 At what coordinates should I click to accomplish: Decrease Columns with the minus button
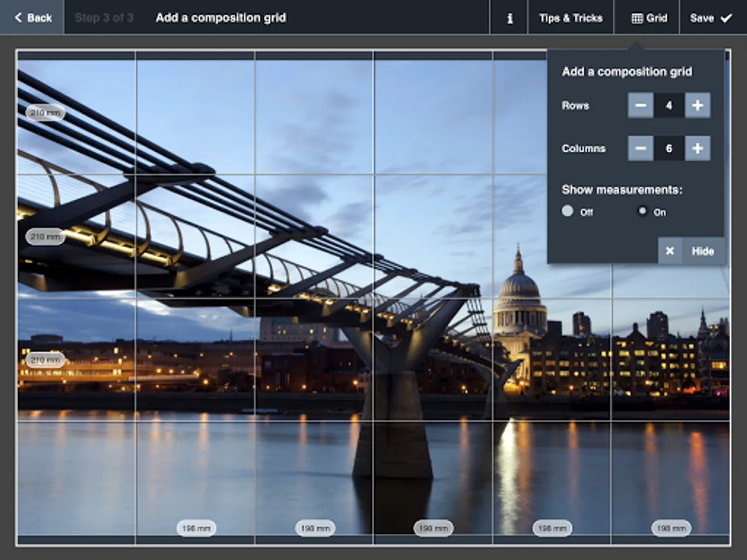[641, 149]
